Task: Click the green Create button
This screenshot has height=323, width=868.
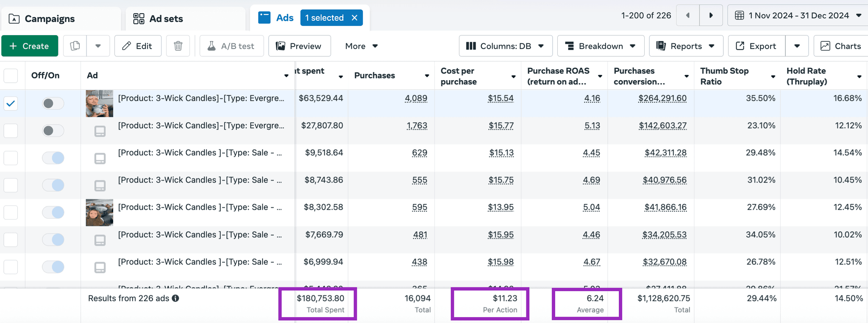Action: click(30, 46)
